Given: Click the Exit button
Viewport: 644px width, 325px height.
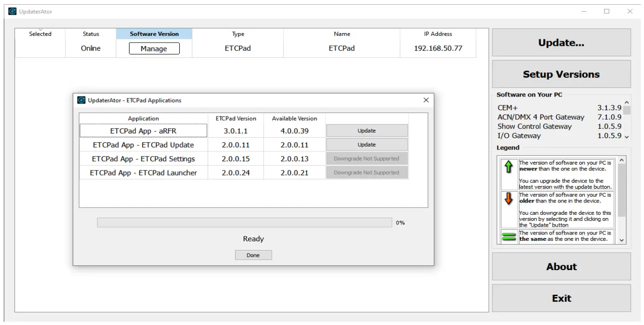Looking at the screenshot, I should coord(561,299).
